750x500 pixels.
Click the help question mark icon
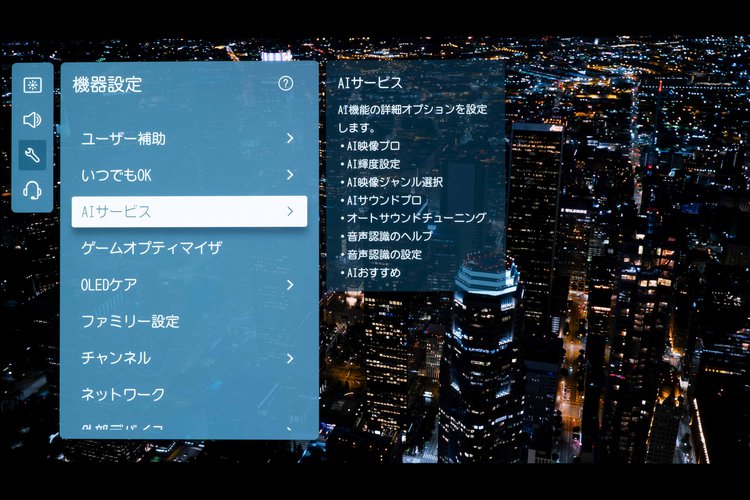pyautogui.click(x=286, y=84)
